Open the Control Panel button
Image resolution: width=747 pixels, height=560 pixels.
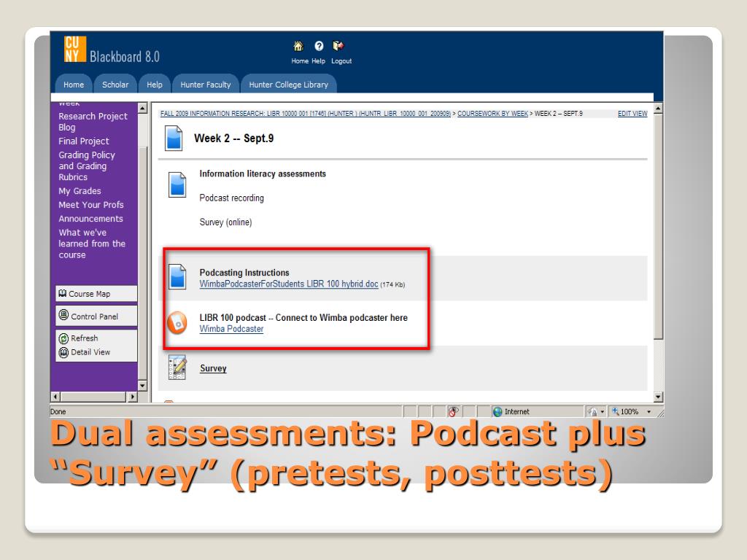[96, 316]
